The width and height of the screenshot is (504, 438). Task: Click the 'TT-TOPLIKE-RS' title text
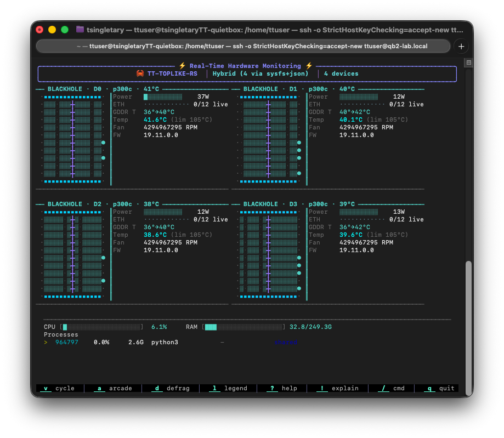click(x=172, y=73)
